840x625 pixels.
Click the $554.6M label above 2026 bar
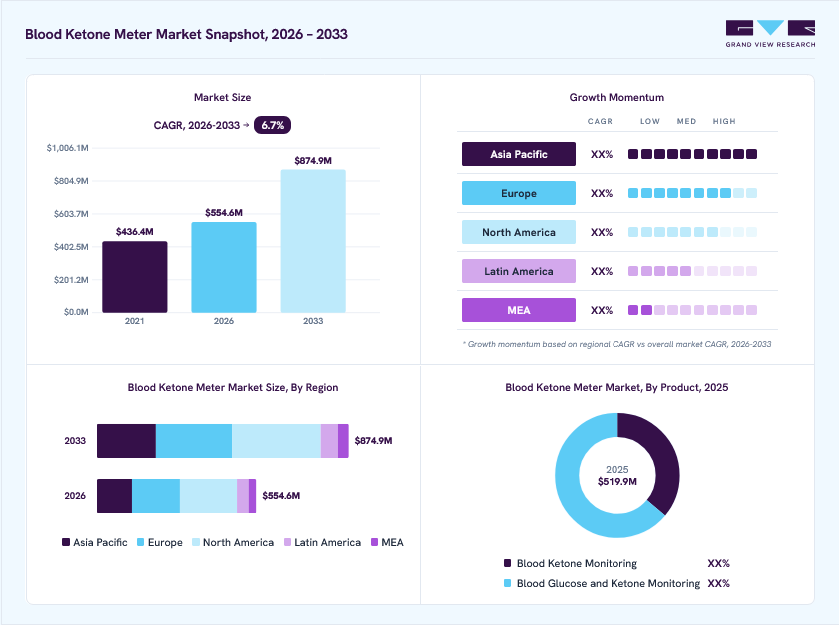224,213
